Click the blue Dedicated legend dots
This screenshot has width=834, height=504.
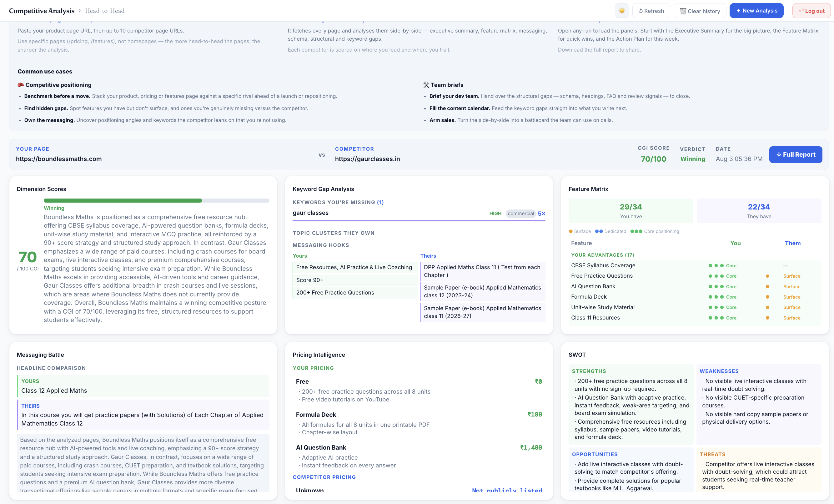(x=599, y=232)
